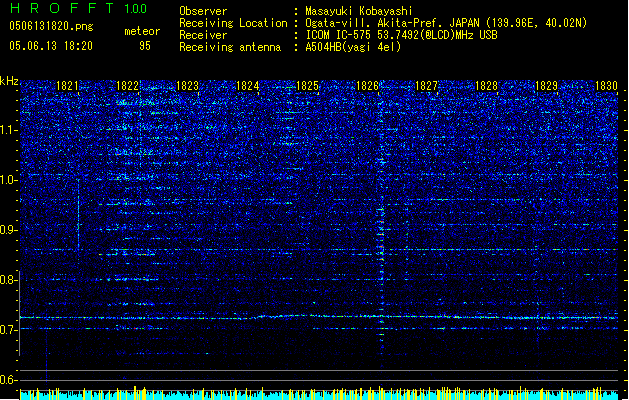Click receiver value ICOM IC-575 53.7492 MHz
Image resolution: width=629 pixels, height=400 pixels.
(x=401, y=35)
